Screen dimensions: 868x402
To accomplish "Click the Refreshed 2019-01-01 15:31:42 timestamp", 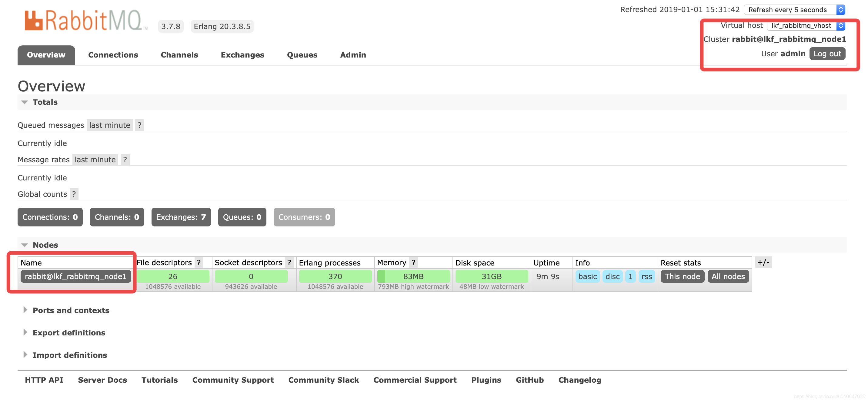I will click(x=680, y=9).
